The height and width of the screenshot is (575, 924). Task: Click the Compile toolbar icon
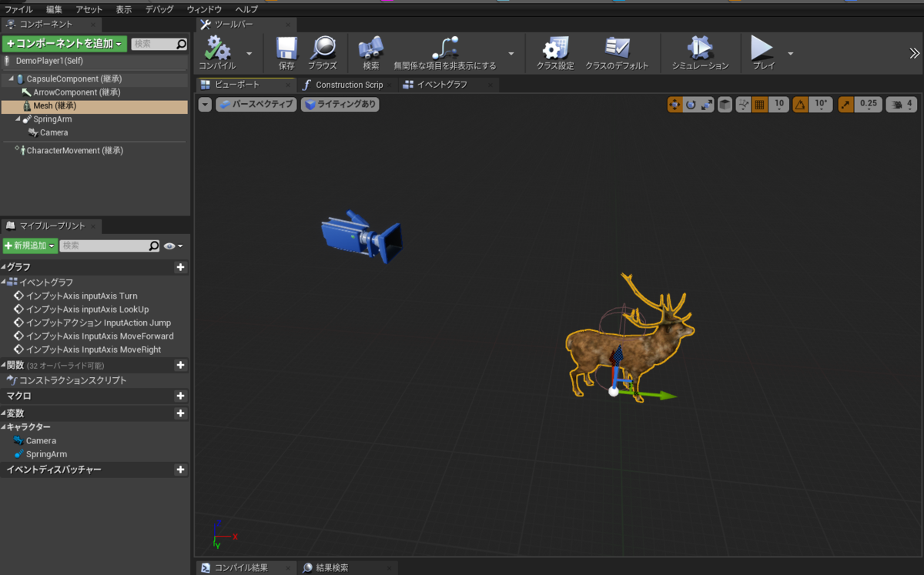pos(217,48)
